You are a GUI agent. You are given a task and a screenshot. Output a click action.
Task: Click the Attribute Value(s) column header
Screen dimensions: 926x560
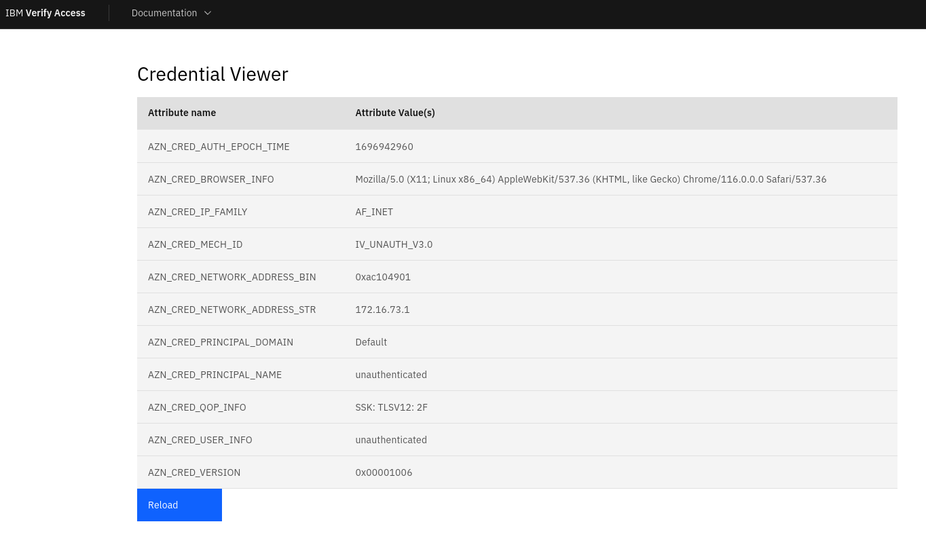pyautogui.click(x=395, y=113)
